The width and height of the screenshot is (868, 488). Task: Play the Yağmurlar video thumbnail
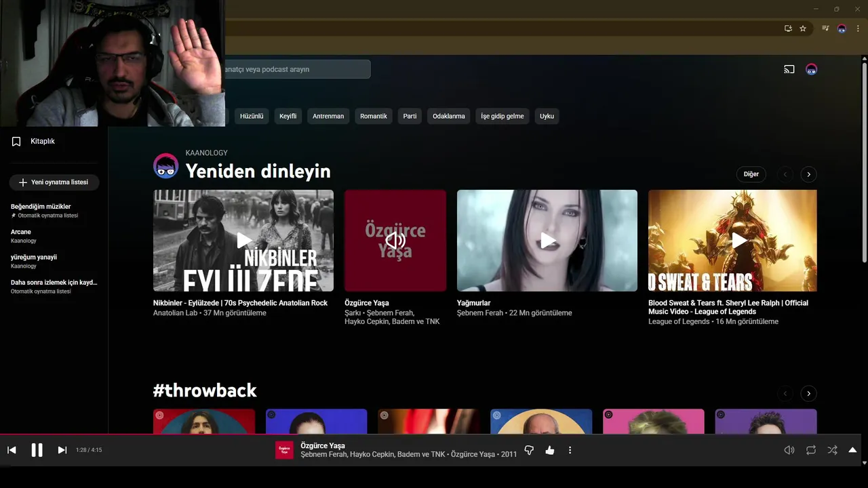click(x=547, y=241)
